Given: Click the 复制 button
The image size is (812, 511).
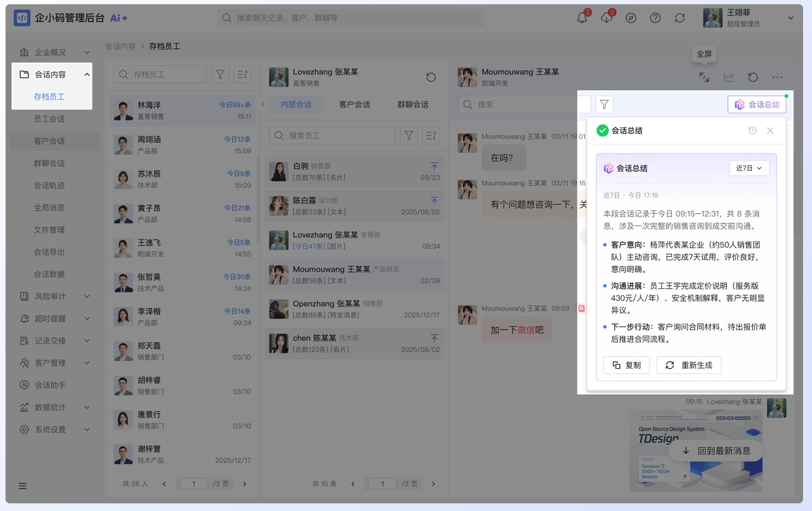Looking at the screenshot, I should (626, 365).
